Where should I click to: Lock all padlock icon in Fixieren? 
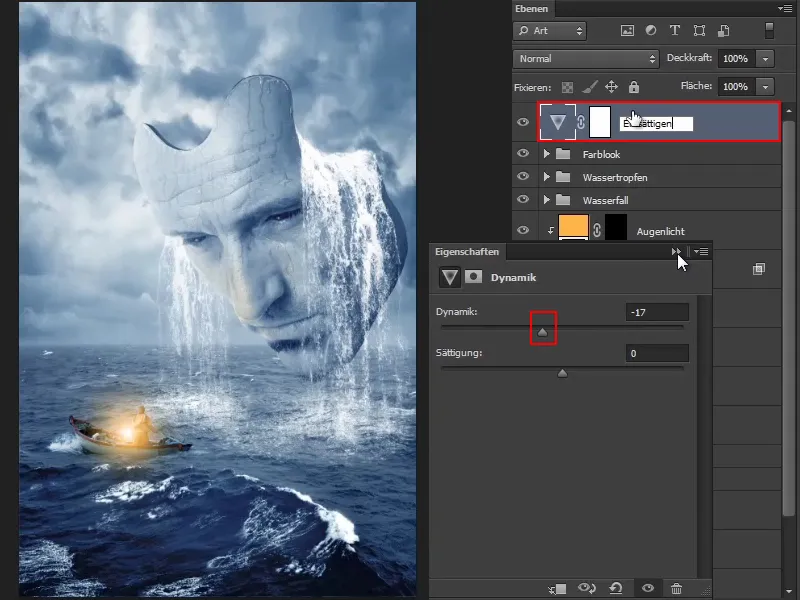(x=634, y=87)
